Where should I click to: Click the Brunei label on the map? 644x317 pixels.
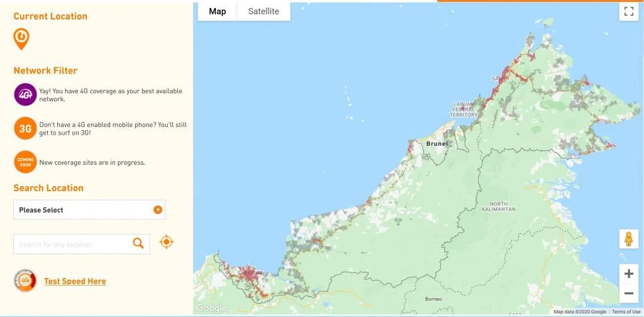(437, 144)
